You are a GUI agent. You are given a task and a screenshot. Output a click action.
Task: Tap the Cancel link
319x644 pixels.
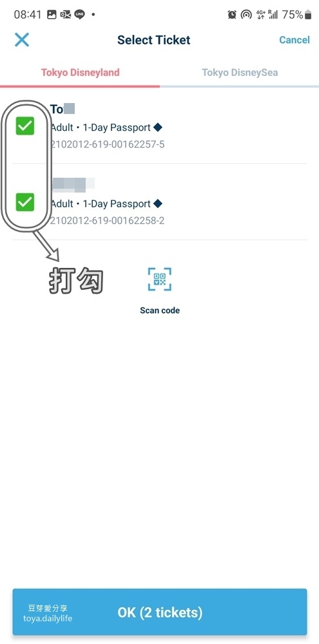(295, 40)
